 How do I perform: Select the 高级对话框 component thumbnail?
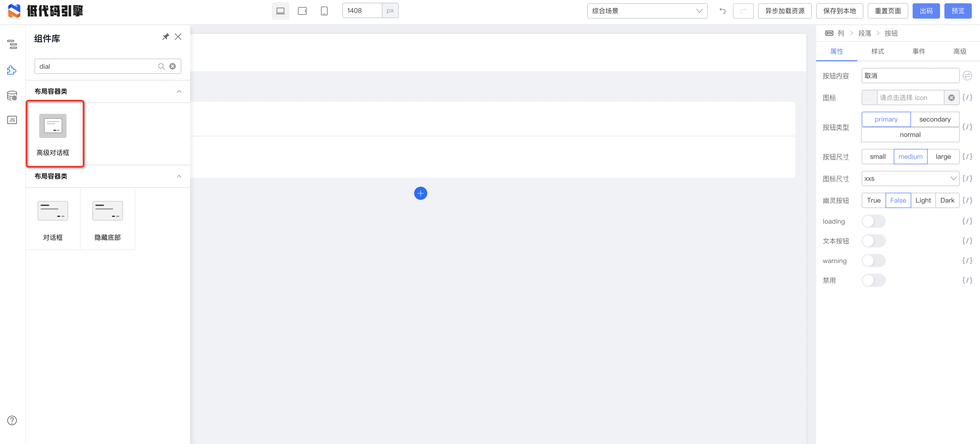(x=53, y=126)
